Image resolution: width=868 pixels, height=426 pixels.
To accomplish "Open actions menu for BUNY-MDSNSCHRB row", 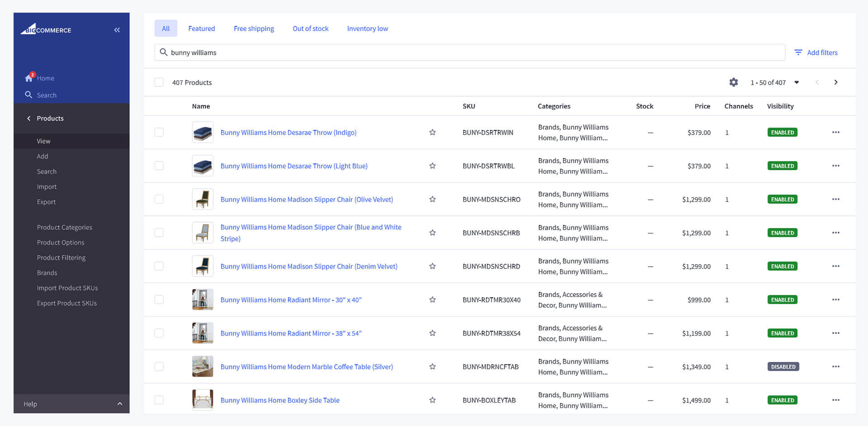I will (x=836, y=233).
